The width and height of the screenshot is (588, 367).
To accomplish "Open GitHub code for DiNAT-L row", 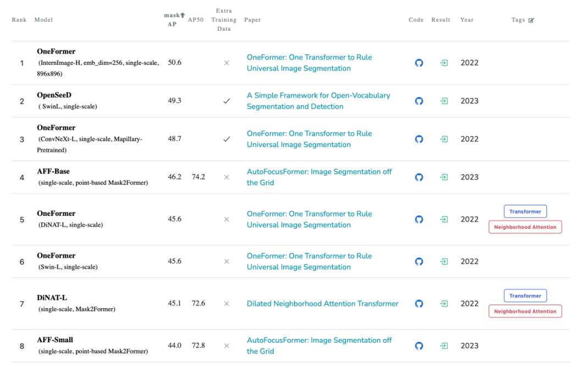I will tap(419, 304).
